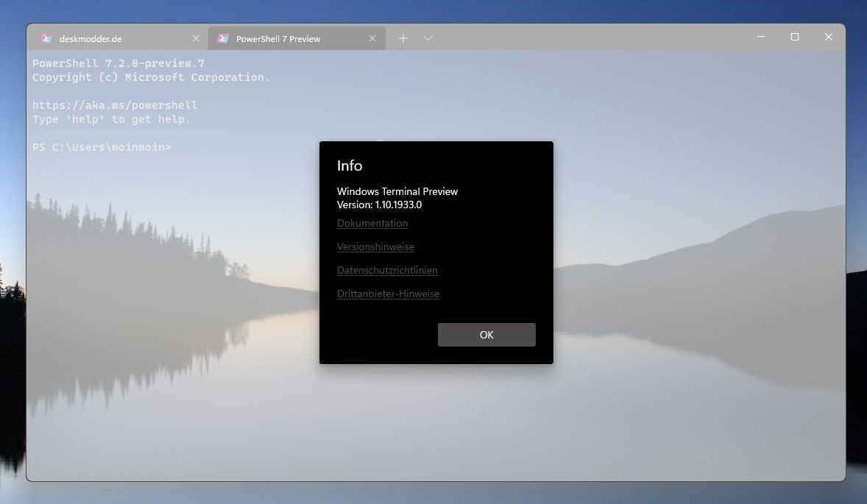The height and width of the screenshot is (504, 867).
Task: Click the Windows Terminal Preview text
Action: [x=397, y=191]
